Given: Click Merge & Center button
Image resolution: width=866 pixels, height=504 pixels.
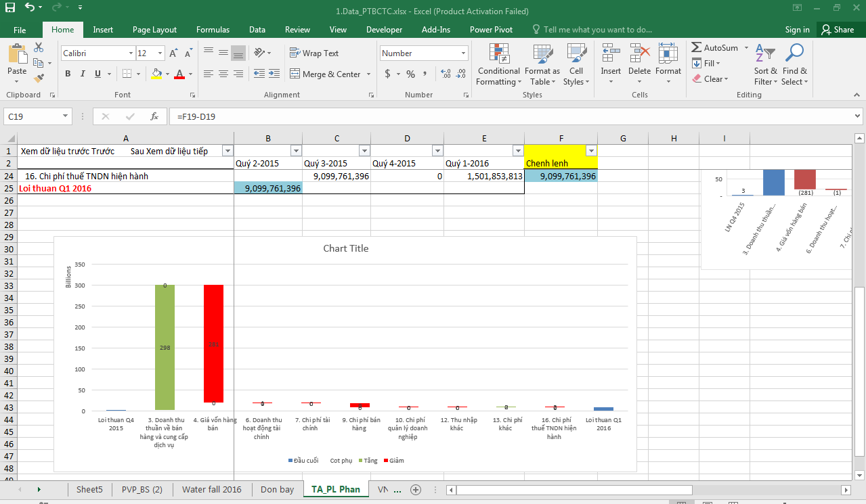Looking at the screenshot, I should [x=330, y=74].
